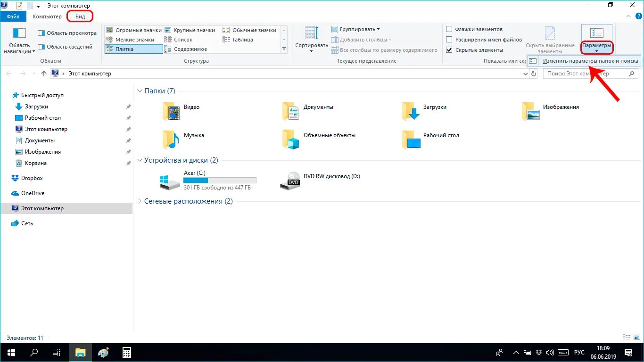
Task: Open quick access toolbar customize arrow
Action: (x=38, y=6)
